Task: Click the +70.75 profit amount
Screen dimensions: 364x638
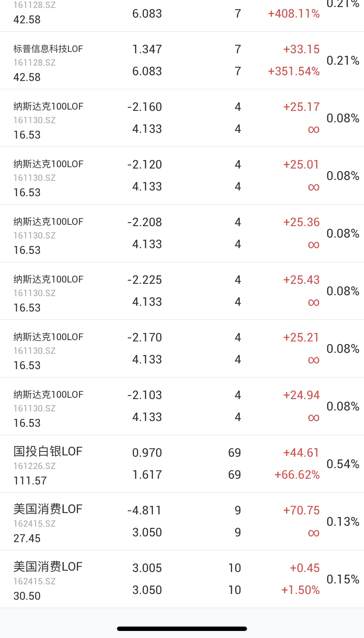Action: [301, 510]
